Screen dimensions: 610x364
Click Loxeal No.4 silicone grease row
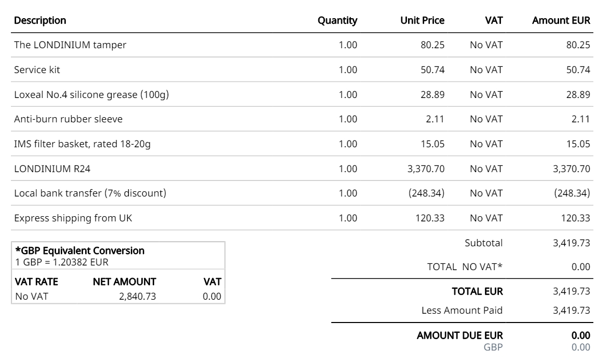point(91,94)
